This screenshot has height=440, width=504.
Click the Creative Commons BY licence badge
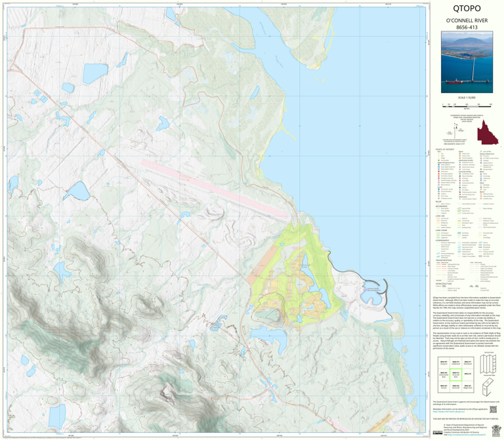click(438, 432)
